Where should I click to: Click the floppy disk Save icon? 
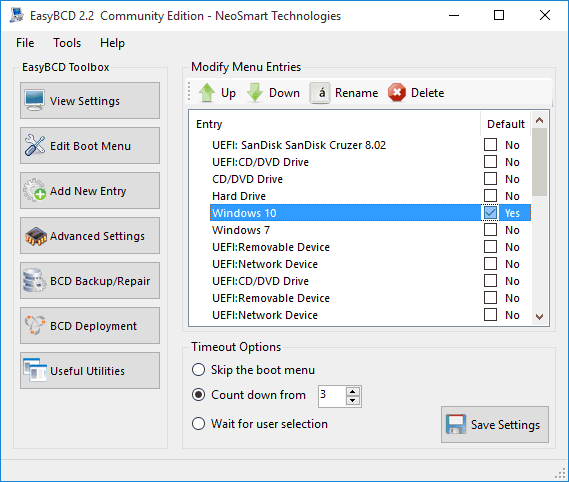456,424
